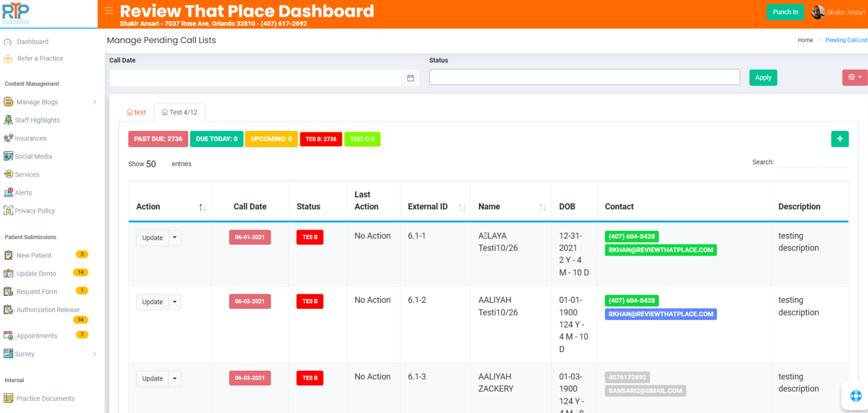Click call date badge 06-01-2021

(x=250, y=237)
